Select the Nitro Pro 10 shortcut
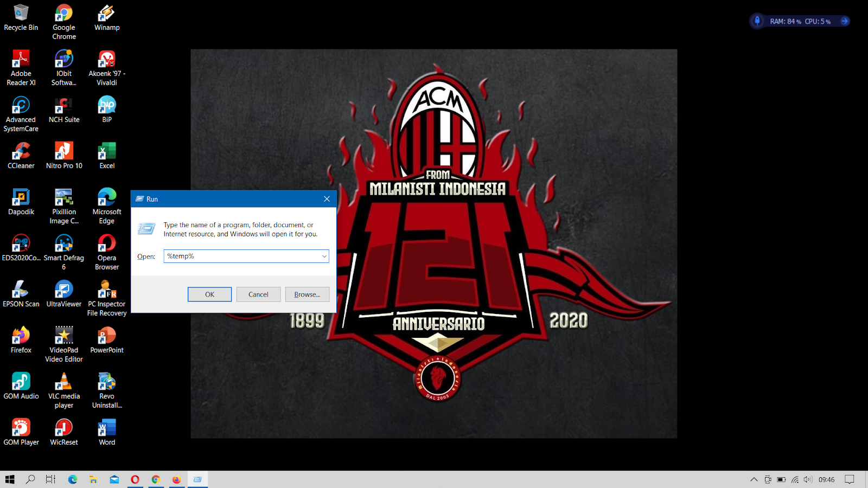Viewport: 868px width, 488px height. [64, 156]
